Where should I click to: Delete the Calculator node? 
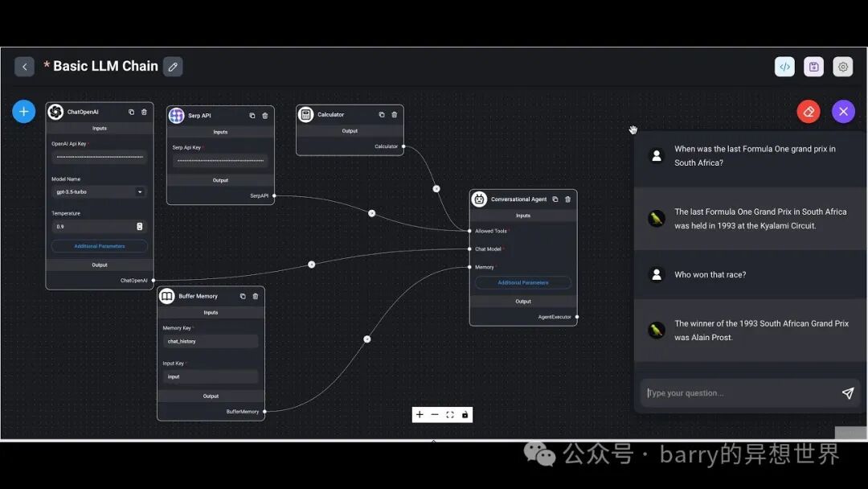tap(394, 115)
